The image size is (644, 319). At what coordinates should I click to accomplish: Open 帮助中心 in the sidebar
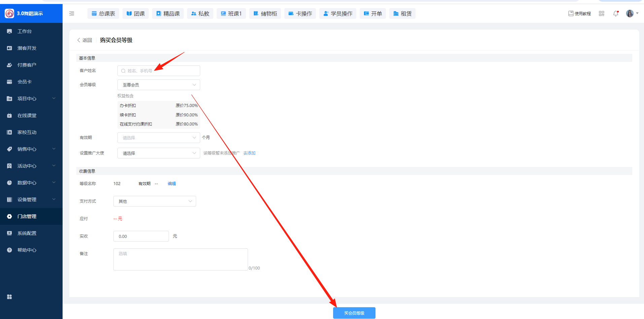[x=27, y=250]
